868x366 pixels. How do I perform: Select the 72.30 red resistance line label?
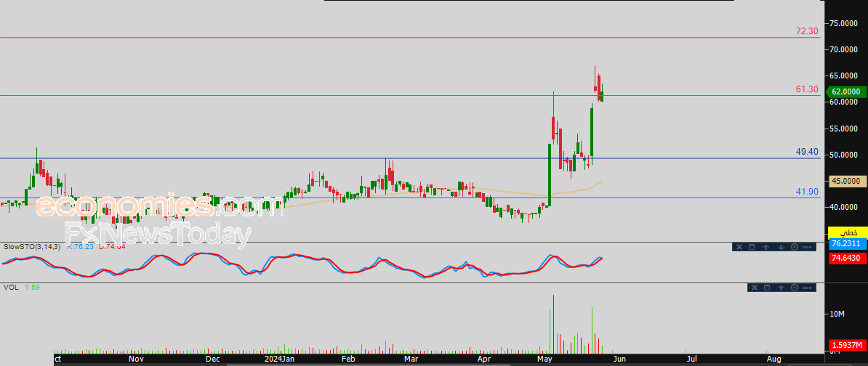click(x=807, y=31)
